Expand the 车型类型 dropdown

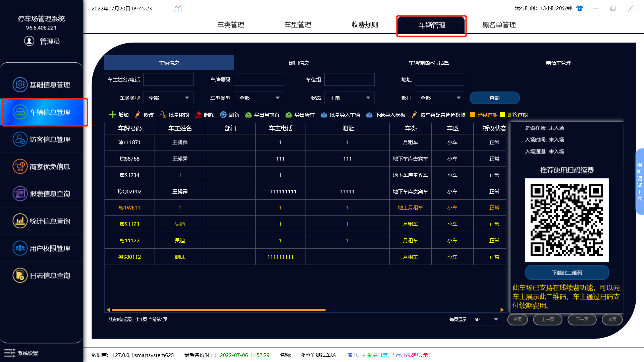(259, 98)
